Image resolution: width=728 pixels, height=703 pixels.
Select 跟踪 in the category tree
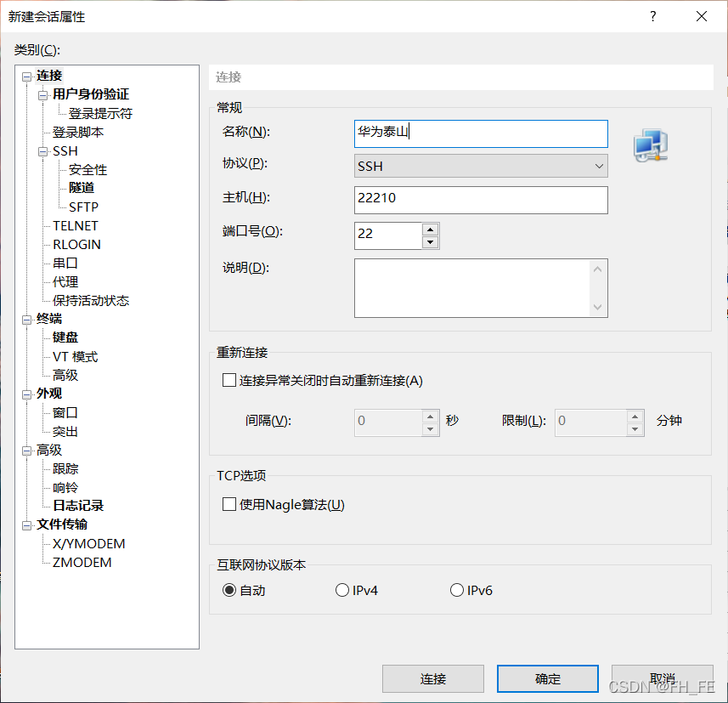(65, 468)
